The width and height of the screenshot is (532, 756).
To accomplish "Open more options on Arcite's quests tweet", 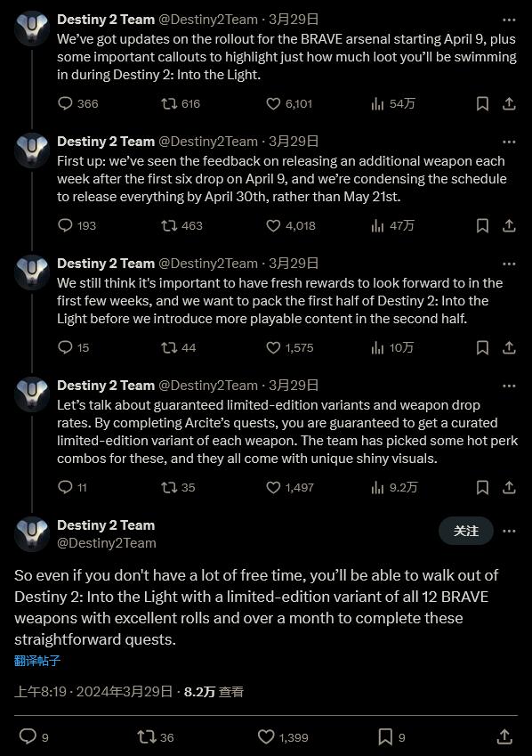I will pyautogui.click(x=510, y=386).
